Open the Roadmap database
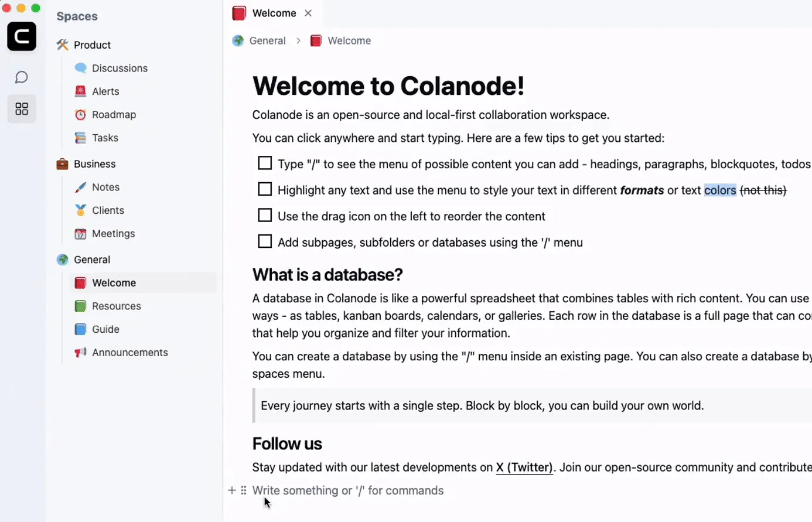The width and height of the screenshot is (812, 522). 114,115
